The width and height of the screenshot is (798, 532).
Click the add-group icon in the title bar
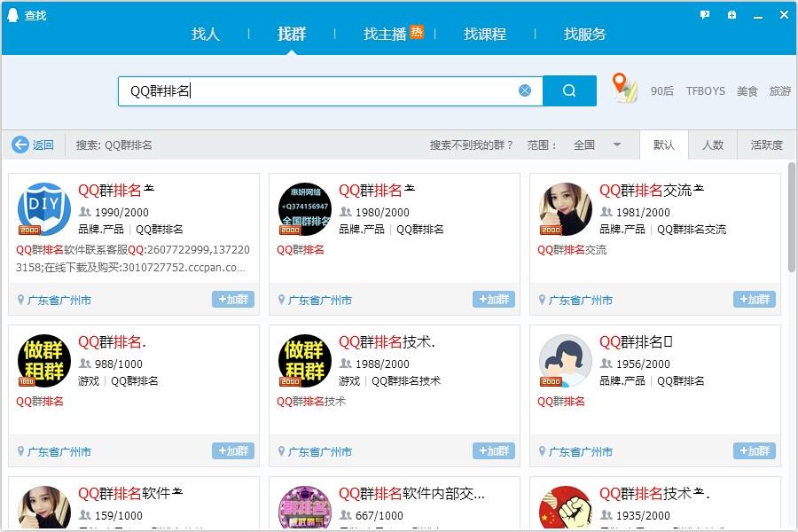click(x=730, y=14)
